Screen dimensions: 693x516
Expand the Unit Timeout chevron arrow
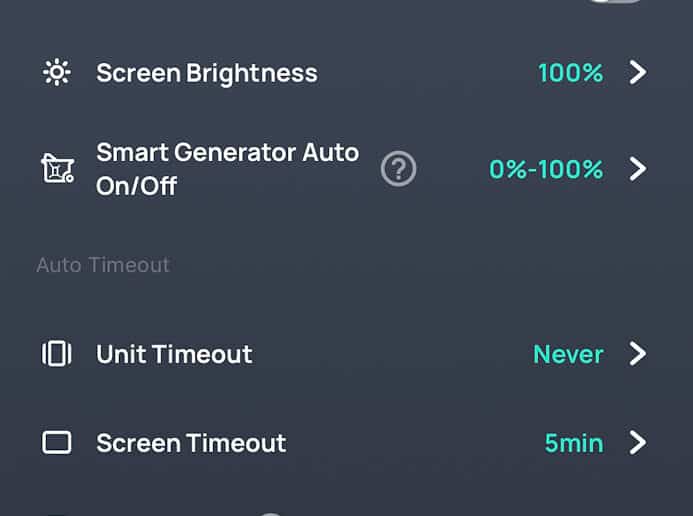click(x=638, y=353)
